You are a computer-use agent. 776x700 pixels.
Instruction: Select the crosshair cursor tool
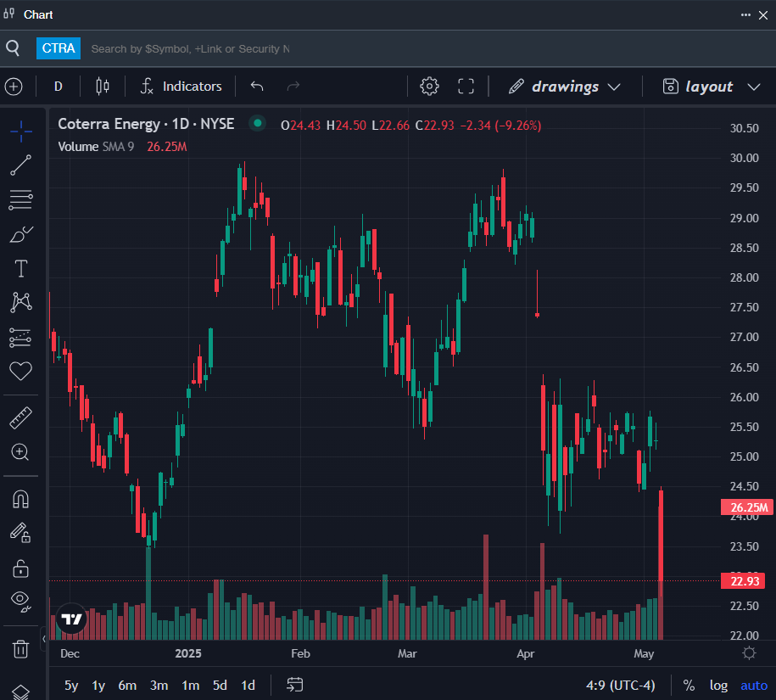21,132
